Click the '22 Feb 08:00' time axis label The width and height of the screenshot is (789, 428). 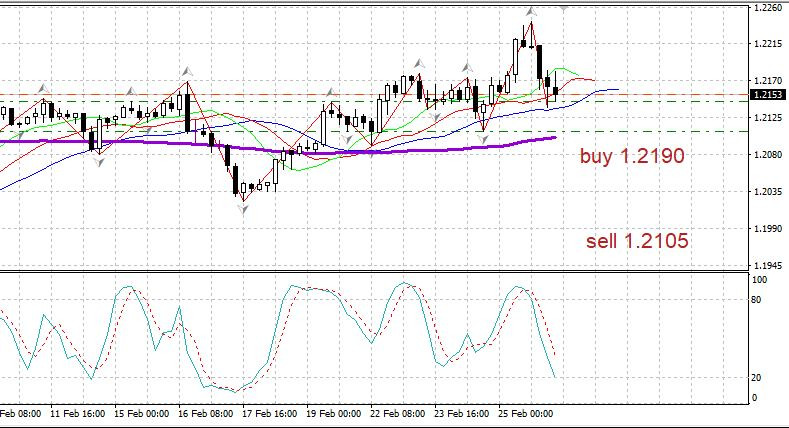[397, 413]
